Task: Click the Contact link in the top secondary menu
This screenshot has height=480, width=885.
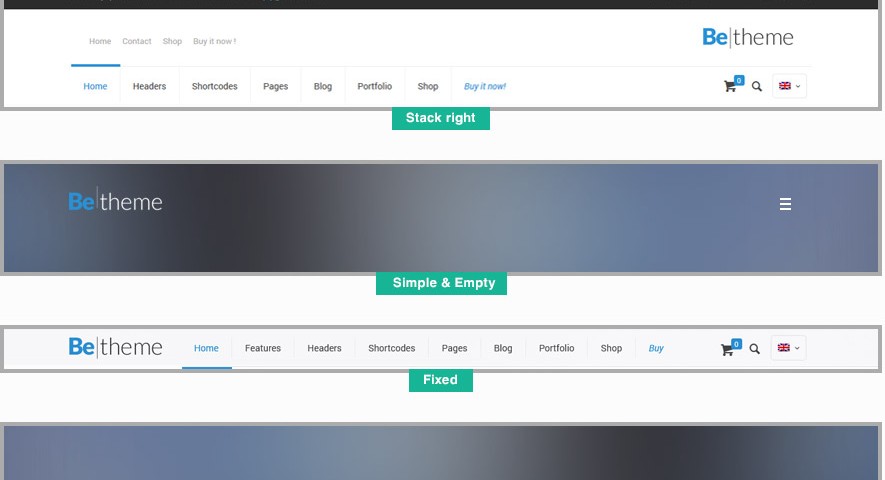Action: (137, 41)
